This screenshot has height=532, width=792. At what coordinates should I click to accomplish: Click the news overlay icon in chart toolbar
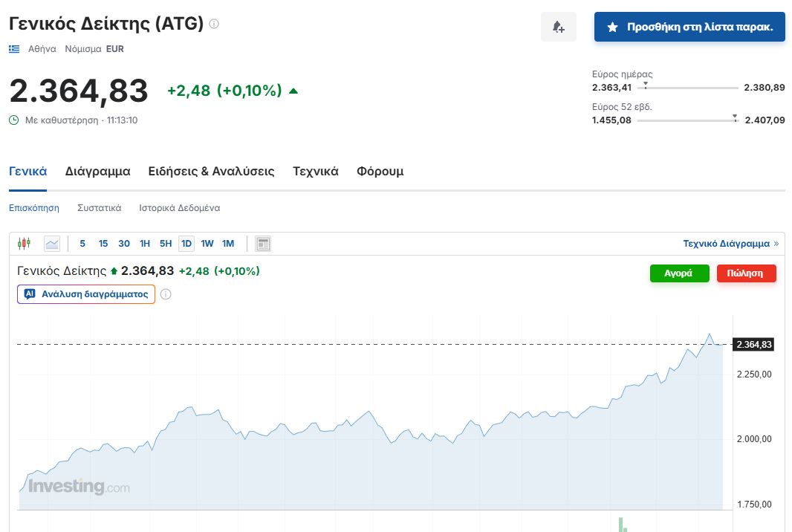coord(263,244)
